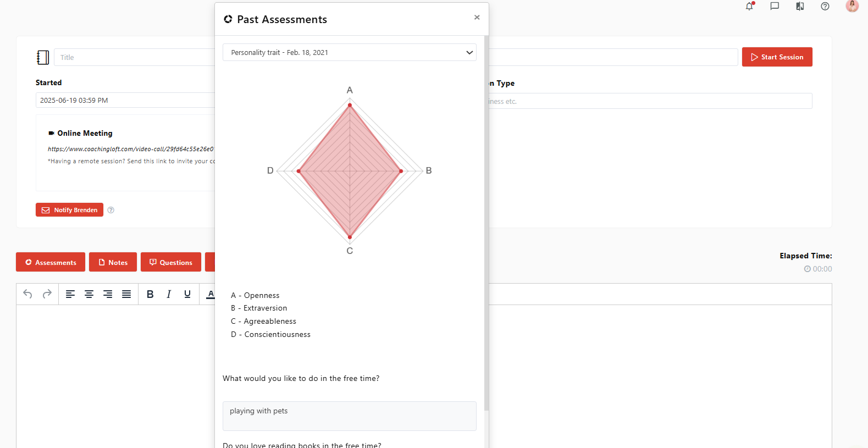Open the user profile avatar

(x=852, y=6)
